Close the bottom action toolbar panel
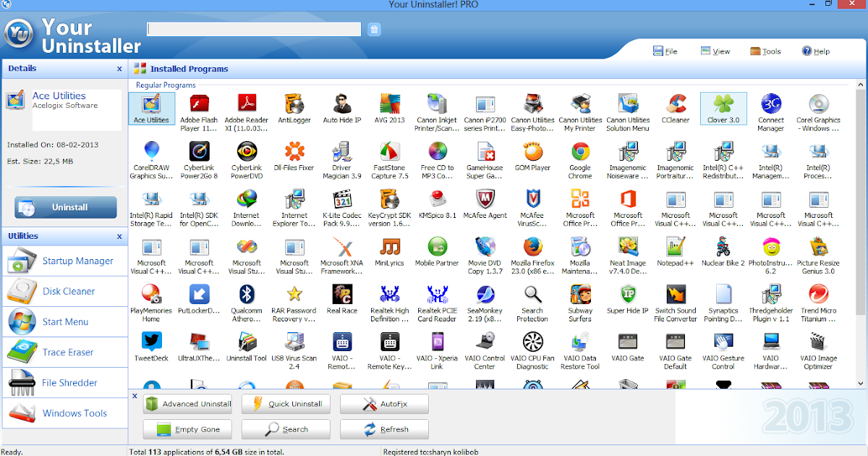Image resolution: width=868 pixels, height=456 pixels. (135, 396)
